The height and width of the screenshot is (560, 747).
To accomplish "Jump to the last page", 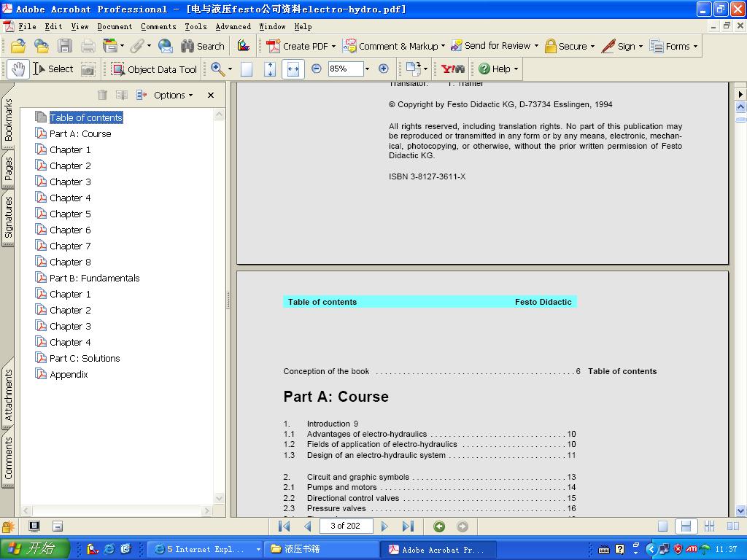I will [408, 526].
